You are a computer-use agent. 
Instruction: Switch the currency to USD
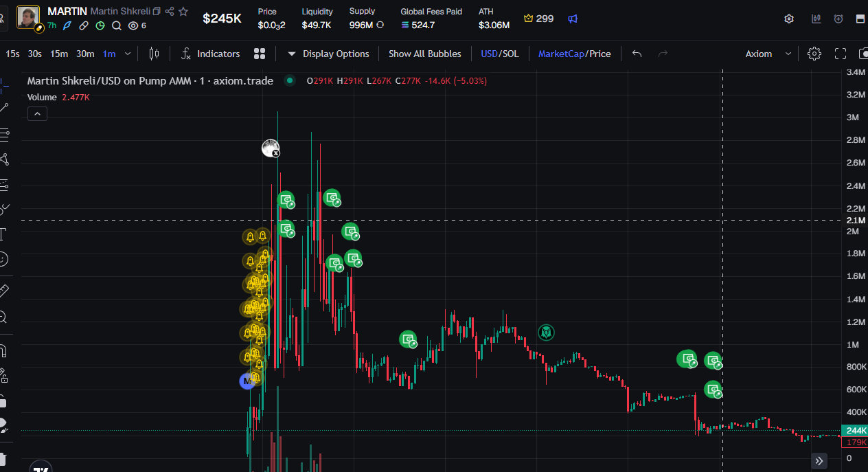pos(489,54)
